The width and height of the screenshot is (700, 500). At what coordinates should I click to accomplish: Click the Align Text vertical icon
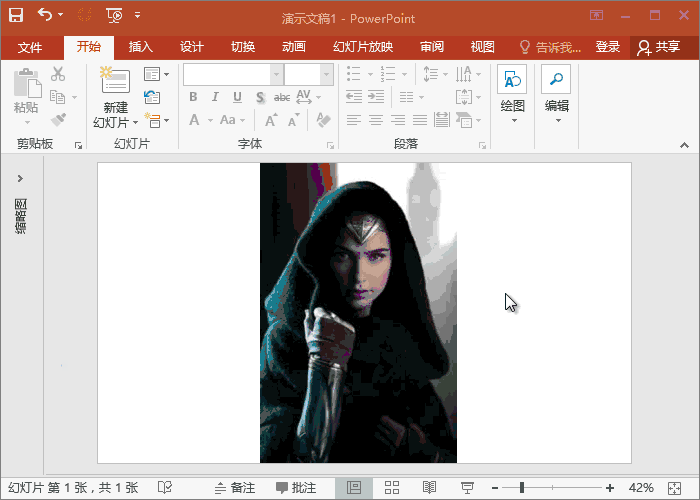click(464, 97)
